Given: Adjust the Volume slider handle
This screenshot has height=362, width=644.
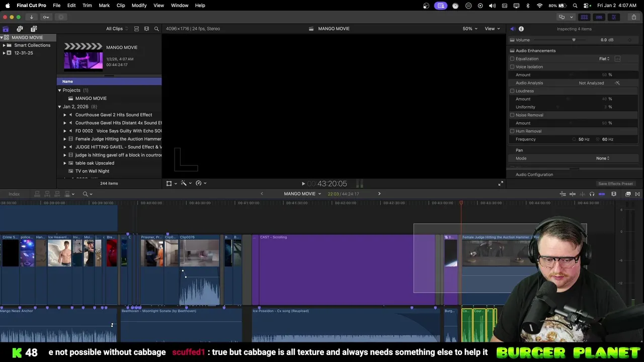Looking at the screenshot, I should click(x=574, y=40).
